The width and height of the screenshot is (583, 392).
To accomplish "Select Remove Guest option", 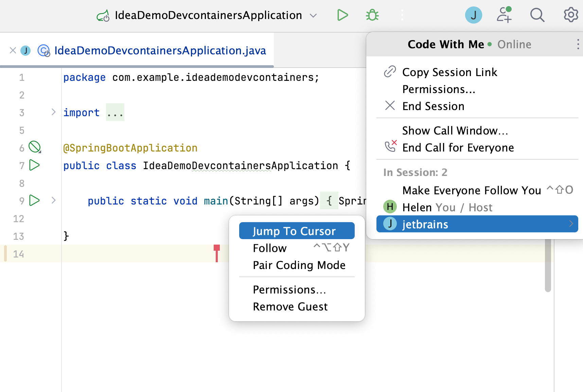I will (290, 306).
